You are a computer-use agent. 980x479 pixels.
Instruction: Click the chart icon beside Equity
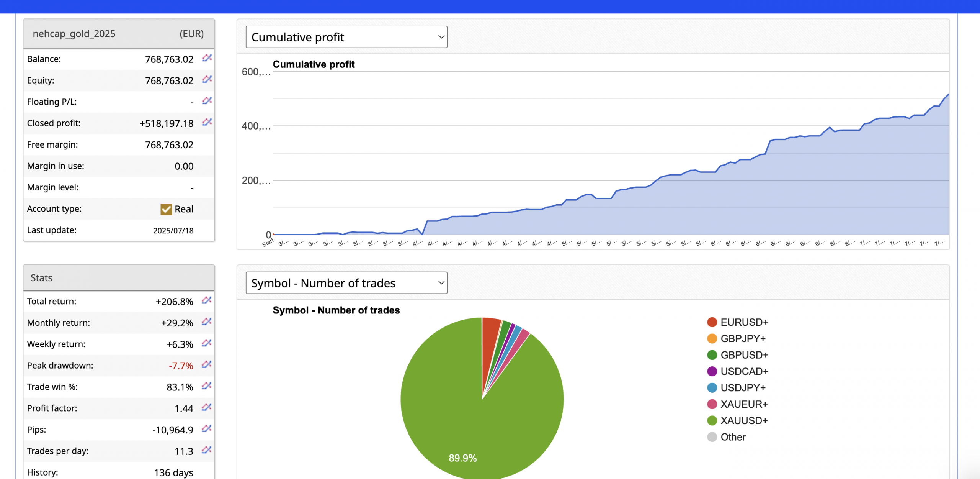point(207,80)
